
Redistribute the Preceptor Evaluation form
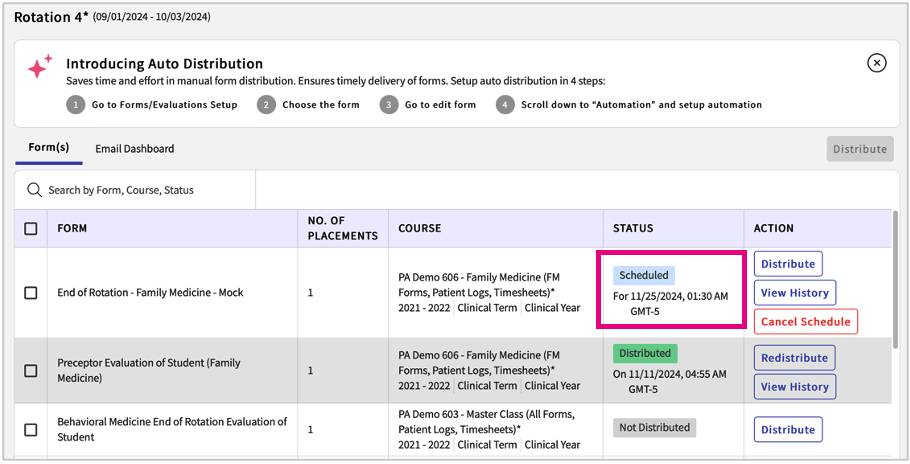[794, 358]
